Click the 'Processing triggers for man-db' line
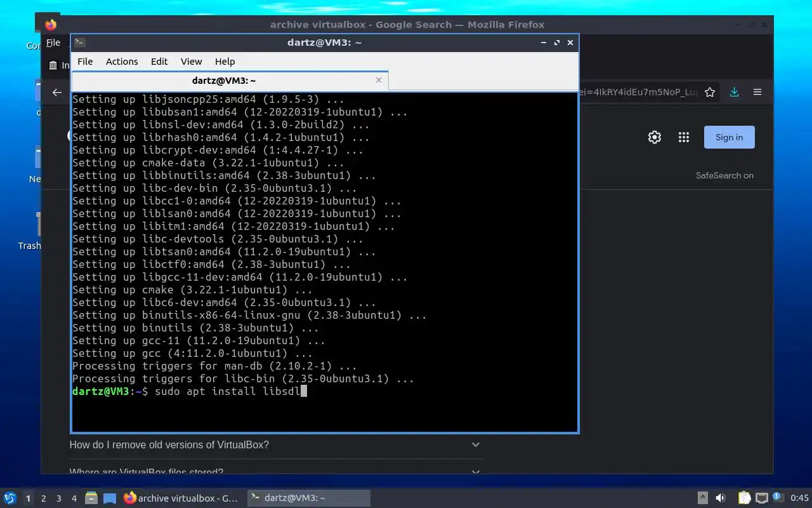 [x=215, y=366]
